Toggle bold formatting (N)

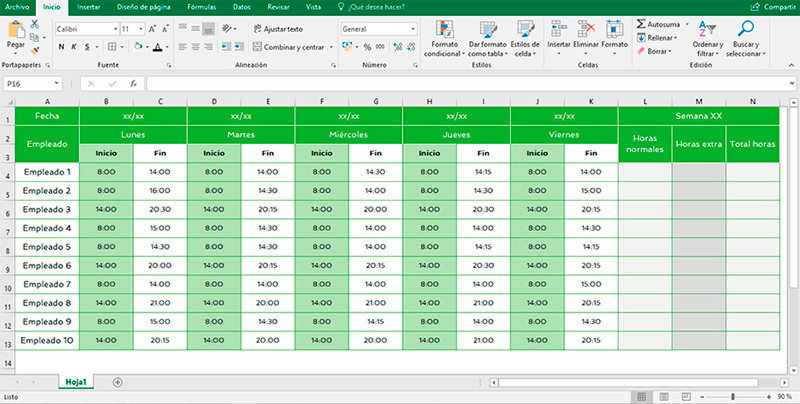click(61, 47)
